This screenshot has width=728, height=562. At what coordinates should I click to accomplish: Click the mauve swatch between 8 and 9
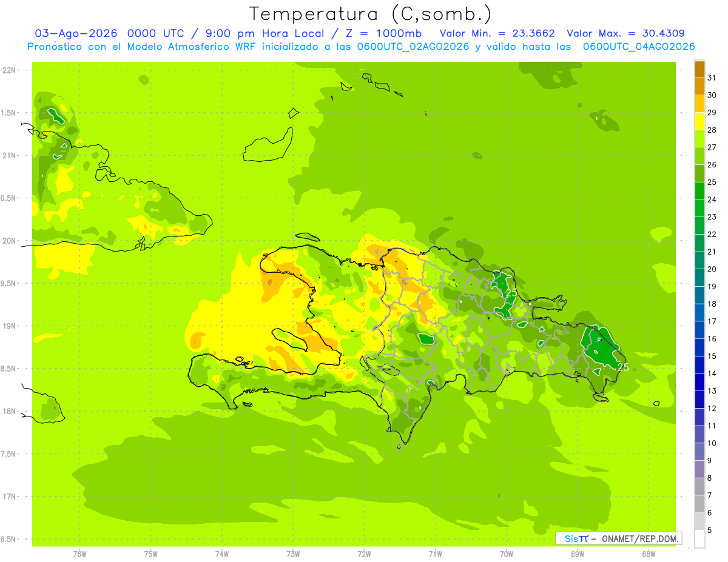pyautogui.click(x=699, y=469)
